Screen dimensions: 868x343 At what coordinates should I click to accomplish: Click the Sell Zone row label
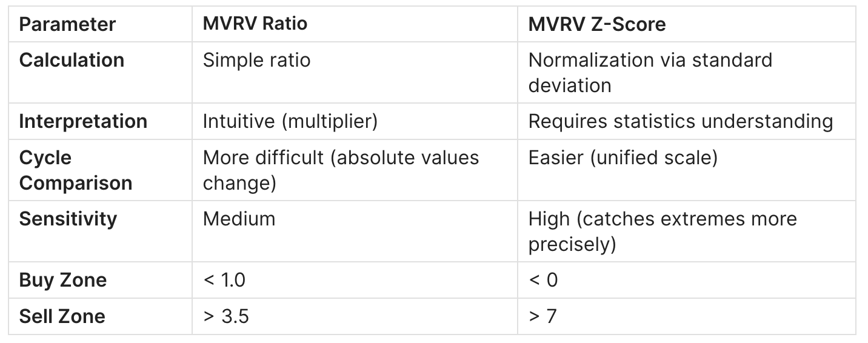click(62, 316)
